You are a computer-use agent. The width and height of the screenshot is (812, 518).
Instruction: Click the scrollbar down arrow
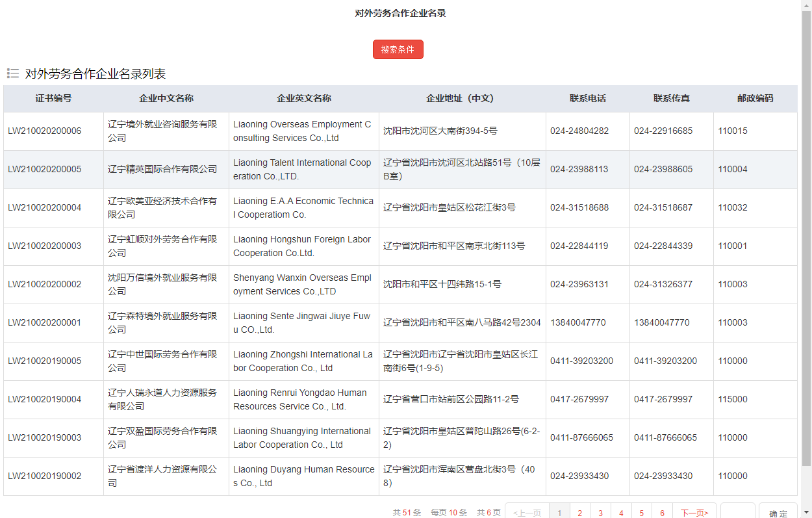pos(807,513)
